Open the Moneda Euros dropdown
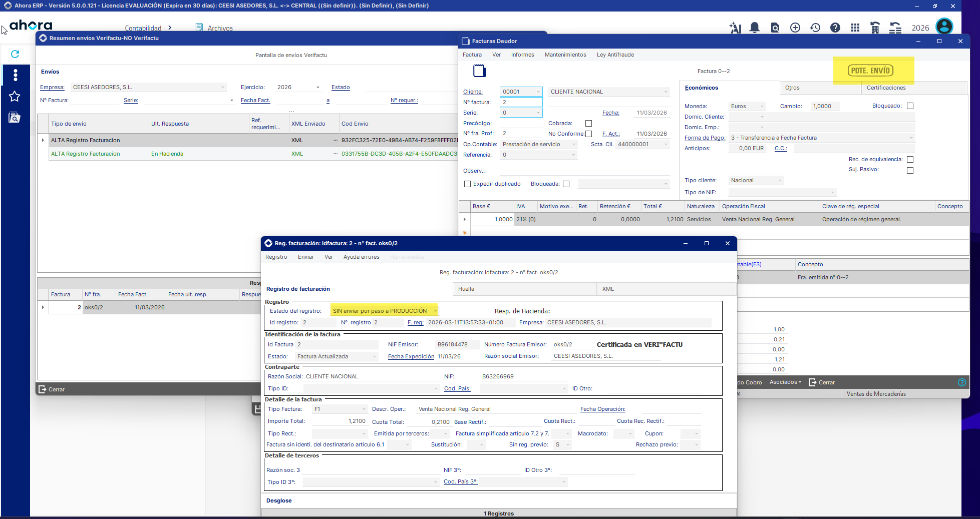 [762, 106]
